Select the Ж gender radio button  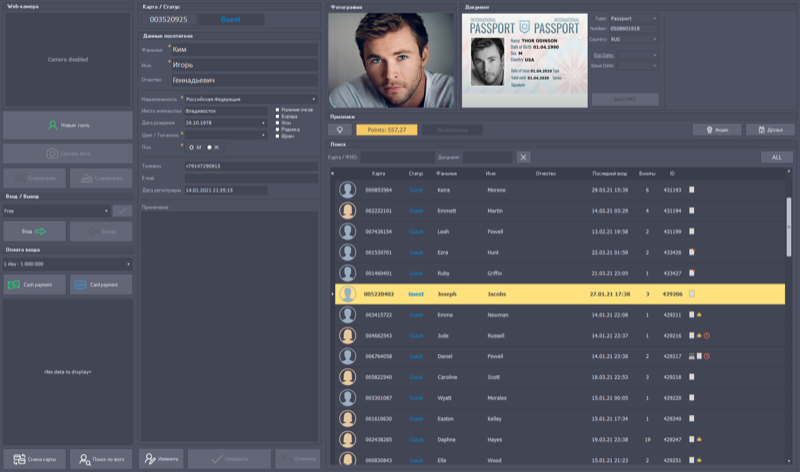[x=209, y=147]
